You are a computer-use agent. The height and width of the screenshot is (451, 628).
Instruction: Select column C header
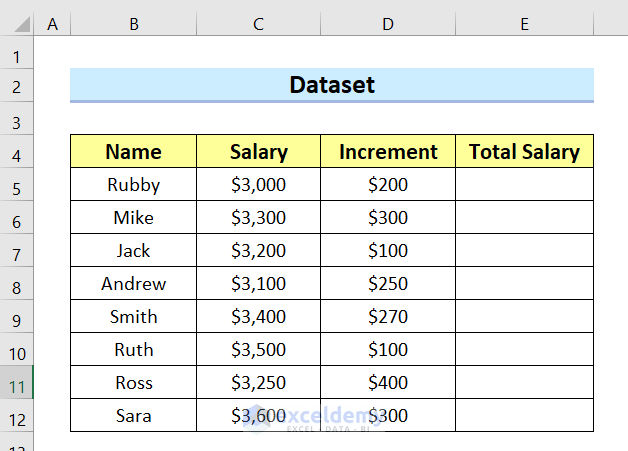coord(258,24)
